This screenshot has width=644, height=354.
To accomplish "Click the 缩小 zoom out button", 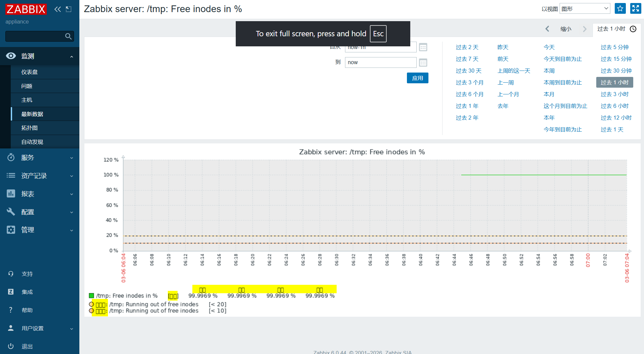I will [x=566, y=29].
